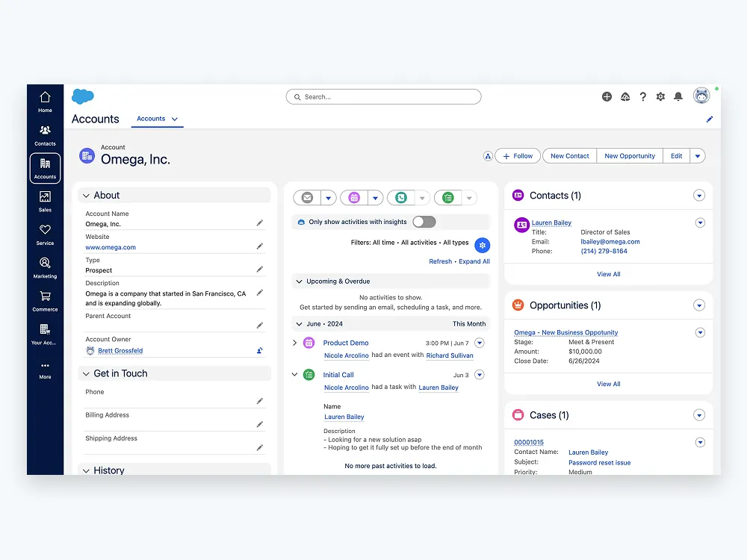Edit the Billing Address pencil
This screenshot has height=560, width=747.
tap(260, 424)
